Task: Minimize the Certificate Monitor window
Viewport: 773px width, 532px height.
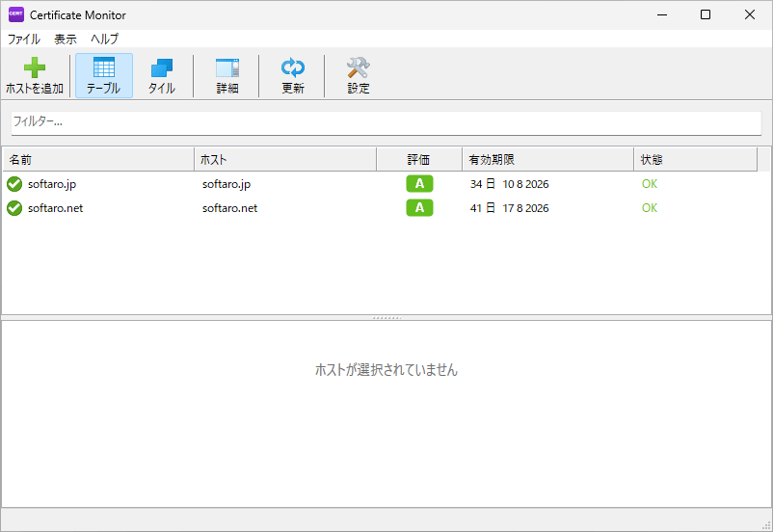Action: [662, 14]
